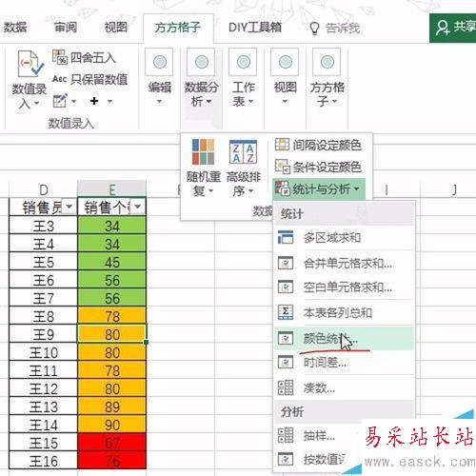Click the 空白单元格求和 icon
The width and height of the screenshot is (476, 476).
(286, 288)
